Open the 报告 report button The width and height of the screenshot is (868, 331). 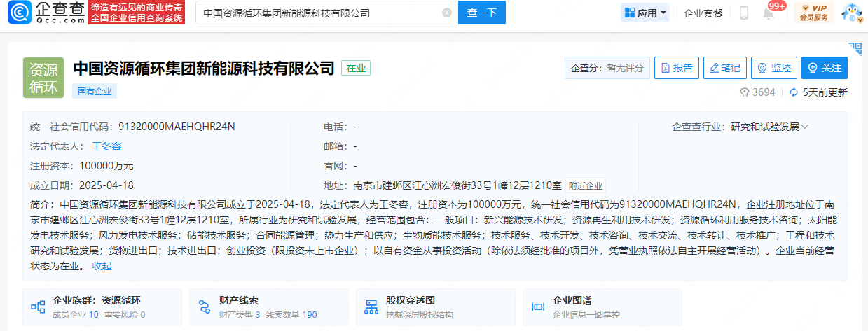pos(676,68)
